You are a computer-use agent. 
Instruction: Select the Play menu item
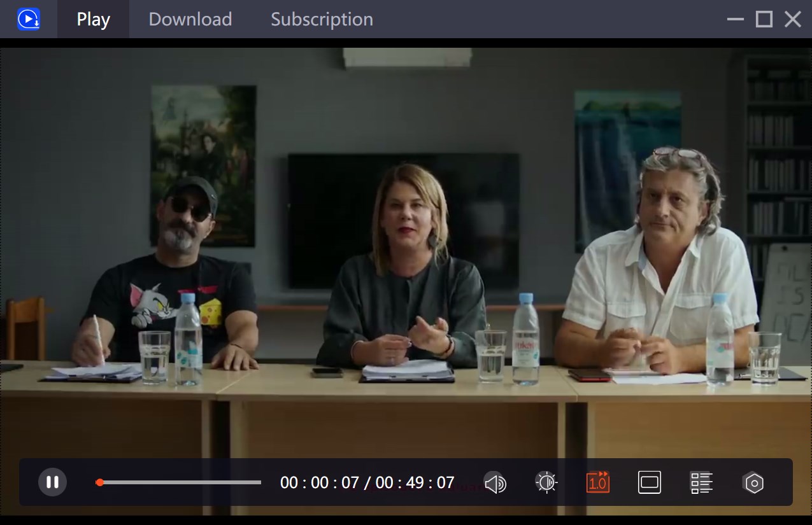pos(93,18)
